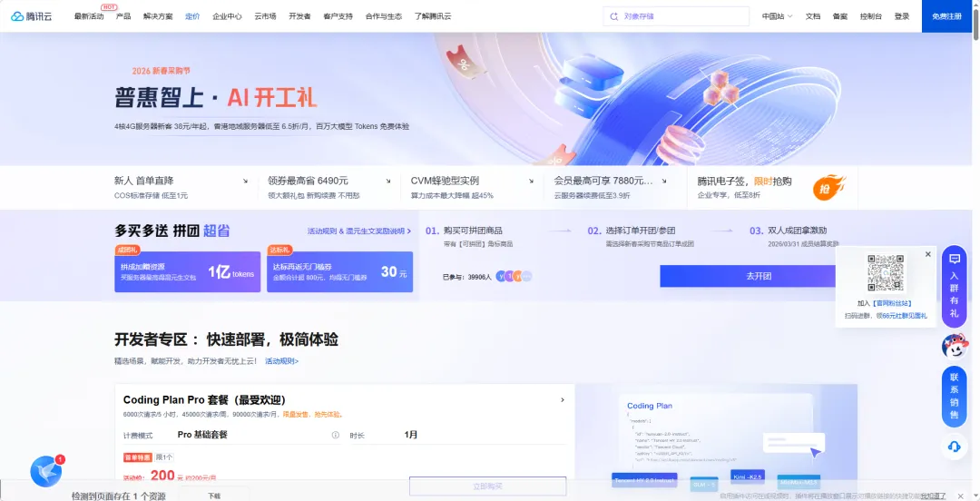
Task: Open the 新人 首单直降 promo tab
Action: [x=181, y=188]
